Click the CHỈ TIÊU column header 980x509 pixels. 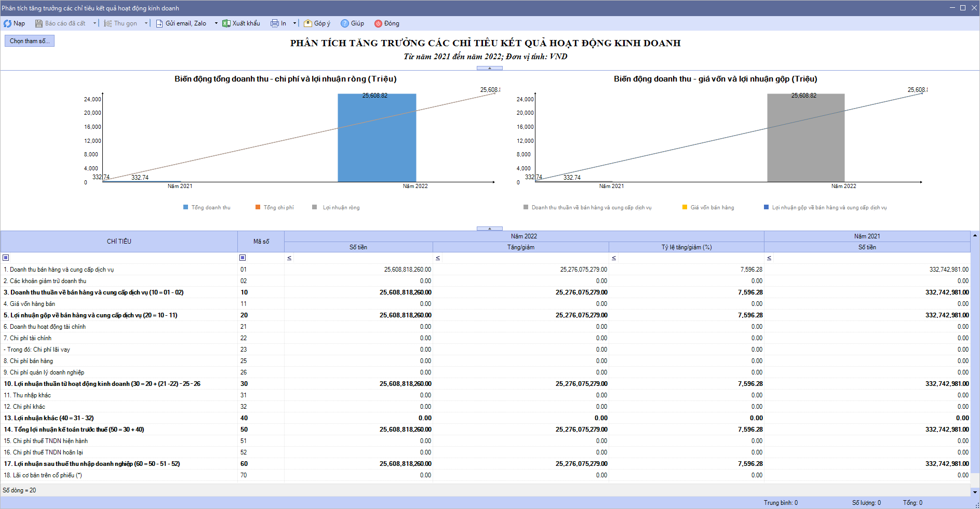pos(119,242)
